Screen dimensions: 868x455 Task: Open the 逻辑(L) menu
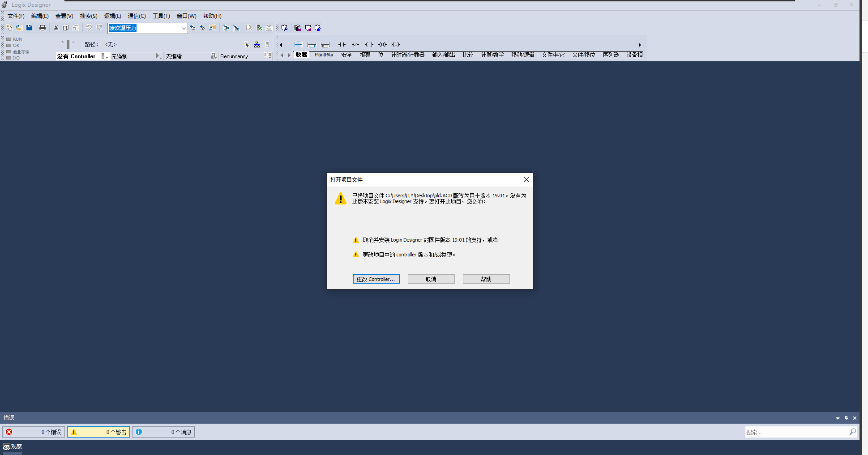coord(113,16)
